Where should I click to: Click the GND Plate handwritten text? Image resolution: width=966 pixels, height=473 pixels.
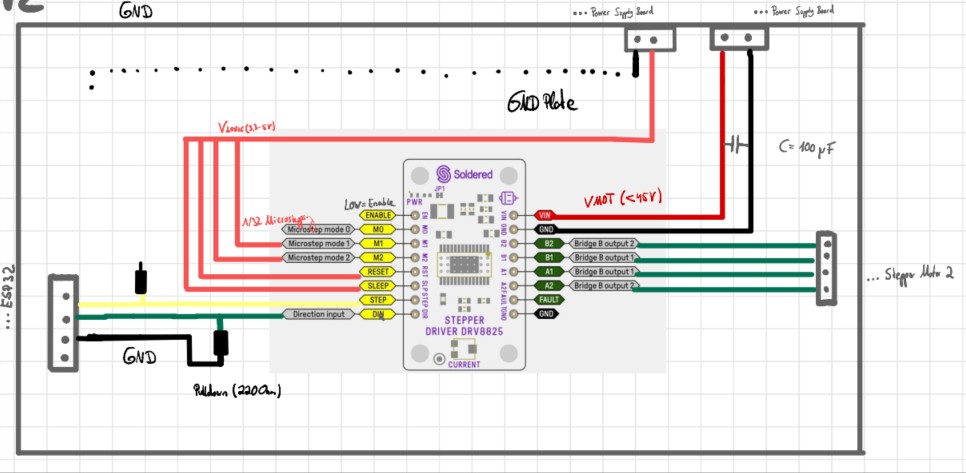[x=542, y=103]
